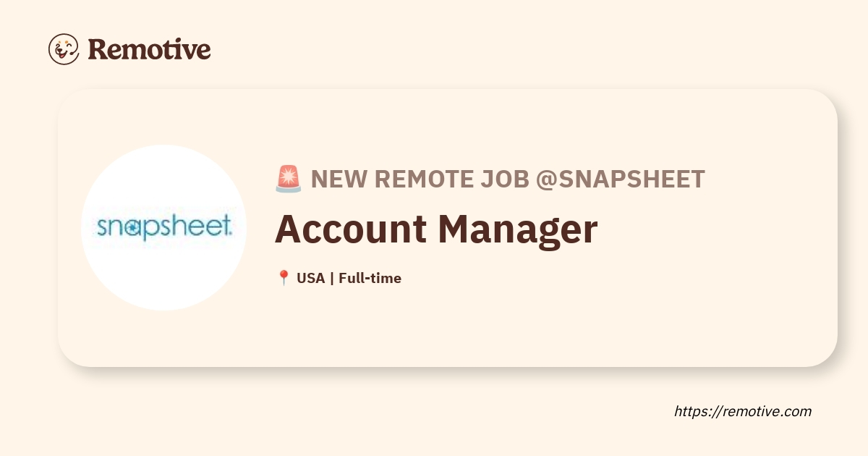Click the white circle behind snapsheet logo
Screen dimensions: 868x456
click(164, 227)
